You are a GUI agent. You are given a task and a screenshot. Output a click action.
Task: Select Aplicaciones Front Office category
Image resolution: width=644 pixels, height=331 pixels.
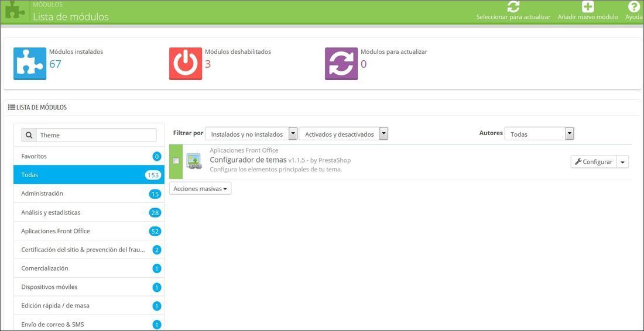tap(89, 231)
